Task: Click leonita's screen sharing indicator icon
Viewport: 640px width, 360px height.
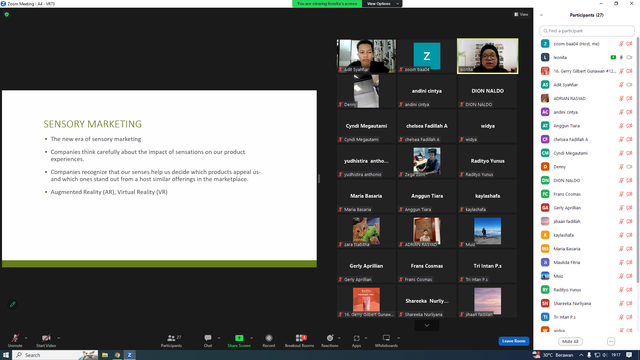Action: click(613, 58)
